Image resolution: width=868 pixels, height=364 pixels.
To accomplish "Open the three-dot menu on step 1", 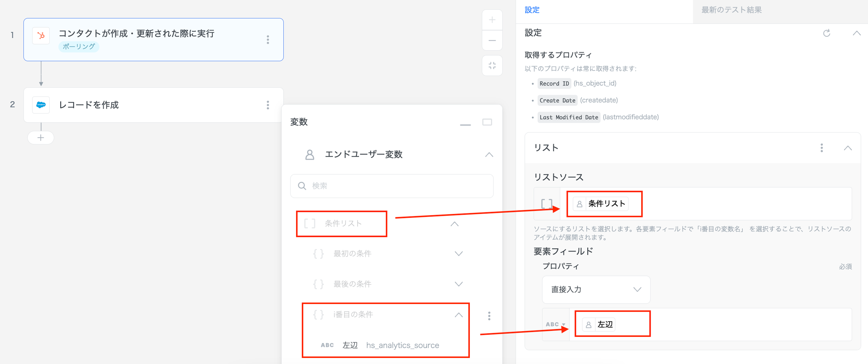I will pos(268,40).
